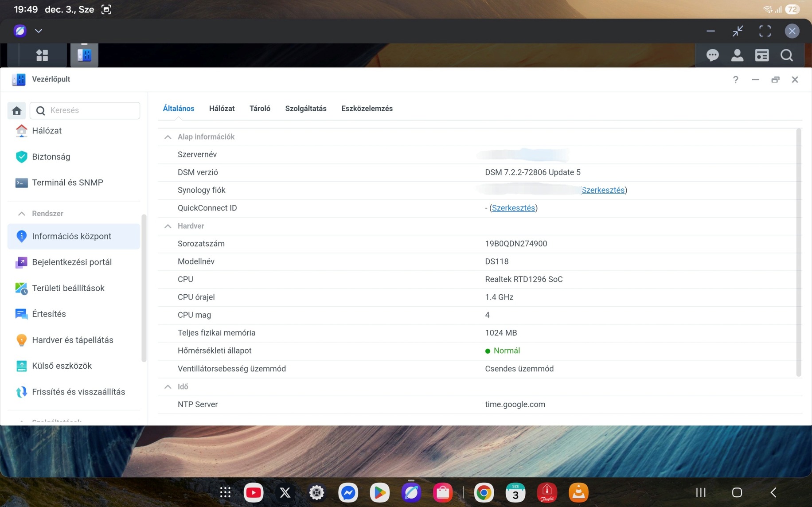812x507 pixels.
Task: Open Samsung Internet browser in the taskbar
Action: (411, 492)
